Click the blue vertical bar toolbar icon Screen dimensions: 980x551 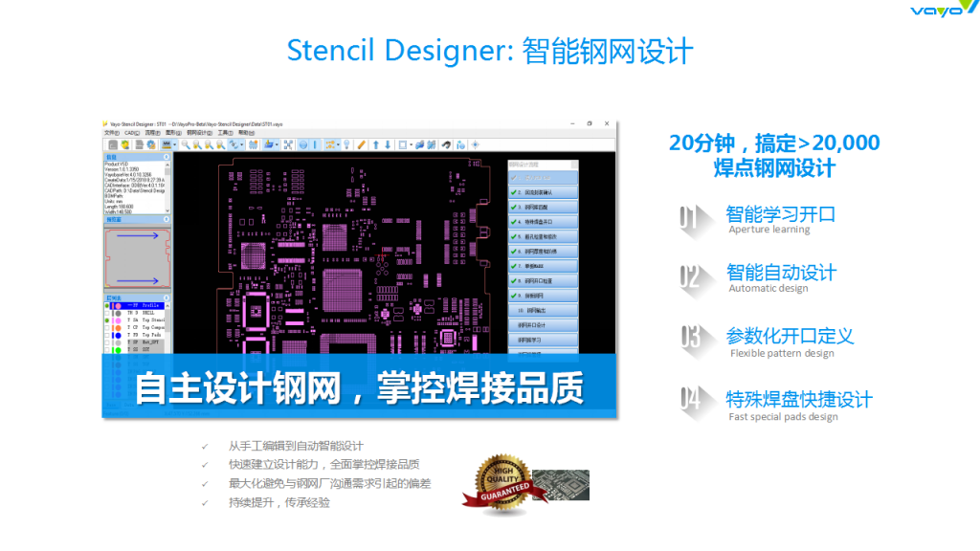[x=315, y=145]
